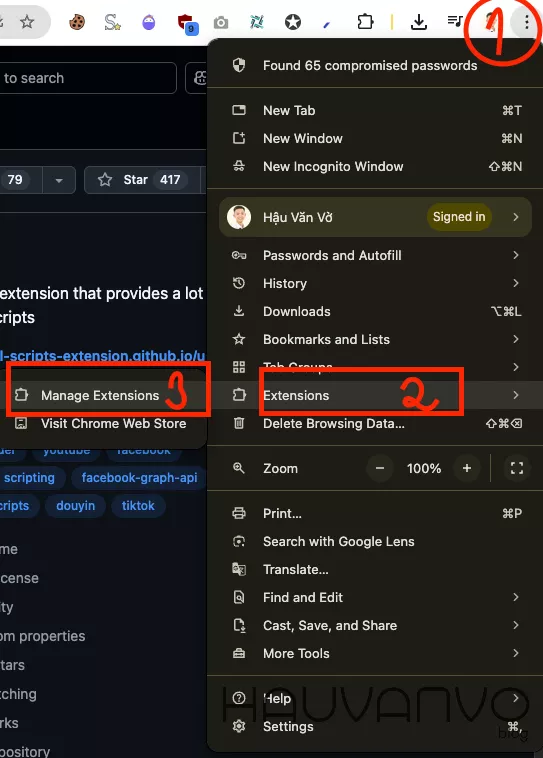
Task: Expand Find and Edit submenu
Action: point(375,598)
